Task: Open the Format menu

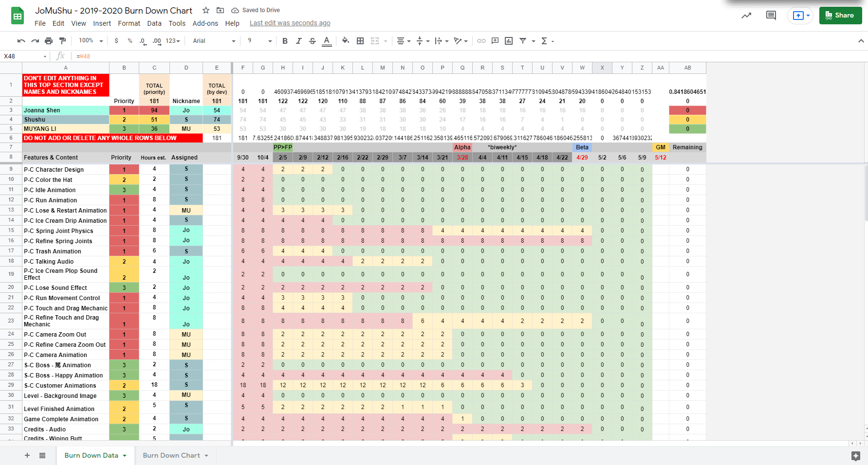Action: pos(129,23)
